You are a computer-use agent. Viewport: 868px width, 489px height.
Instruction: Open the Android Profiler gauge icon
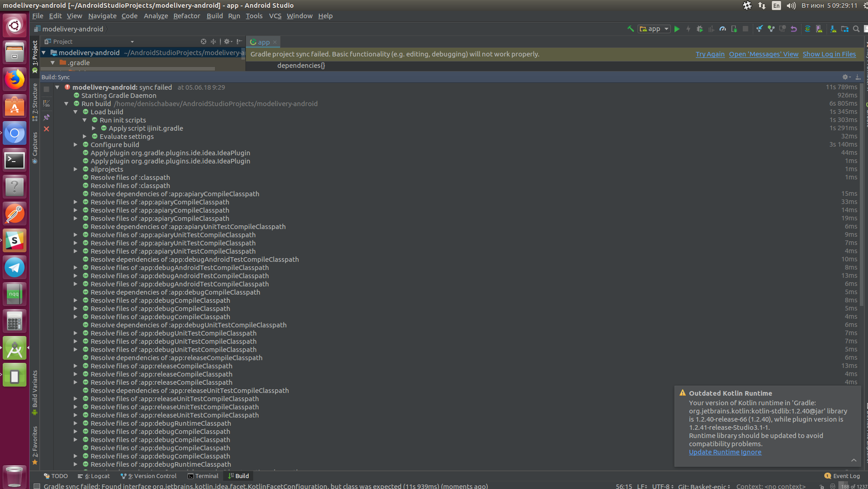(723, 29)
